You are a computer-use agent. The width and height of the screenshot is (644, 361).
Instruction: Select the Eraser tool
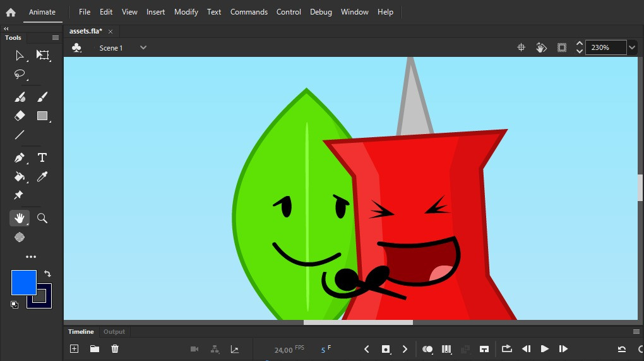pos(20,116)
